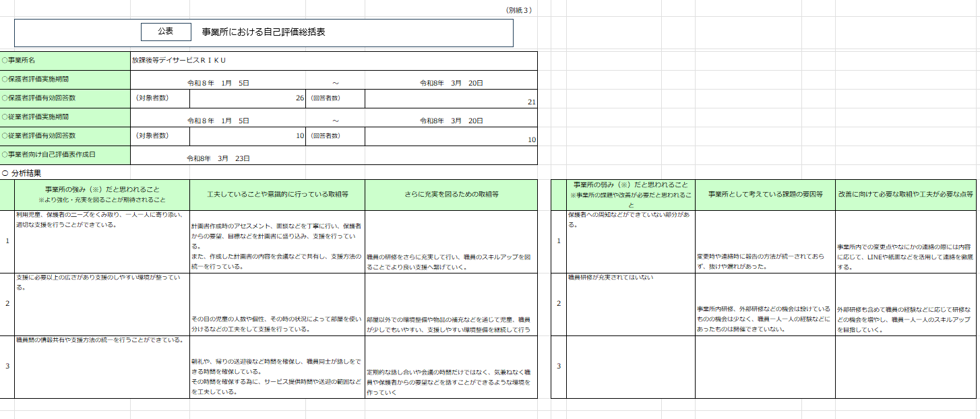Select header 改善に向けて必要な取組や工夫が必要な点等
Viewport: 980px width, 419px height.
(905, 195)
